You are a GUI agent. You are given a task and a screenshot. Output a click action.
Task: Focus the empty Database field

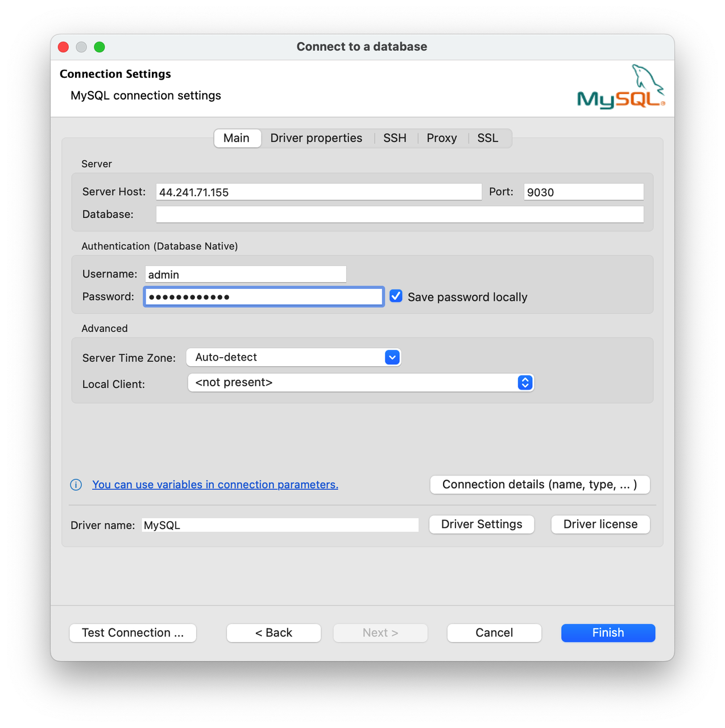tap(399, 214)
